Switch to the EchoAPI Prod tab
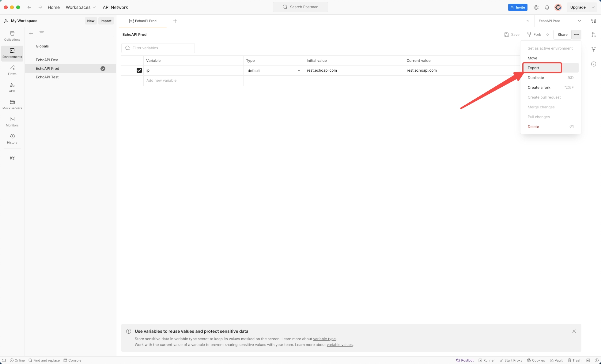This screenshot has height=364, width=601. [143, 21]
